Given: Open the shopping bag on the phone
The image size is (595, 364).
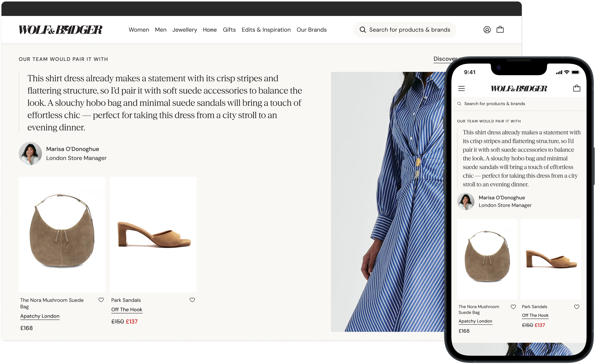Looking at the screenshot, I should click(576, 88).
